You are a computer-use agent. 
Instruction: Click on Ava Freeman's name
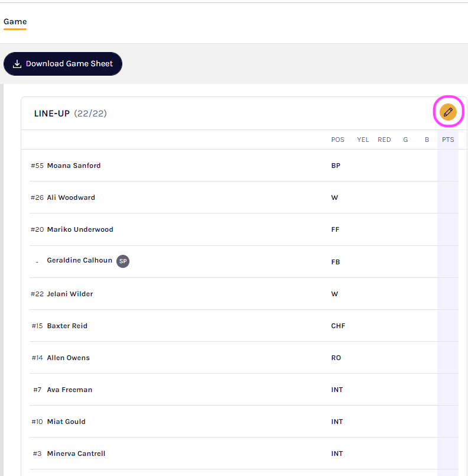[x=69, y=390]
